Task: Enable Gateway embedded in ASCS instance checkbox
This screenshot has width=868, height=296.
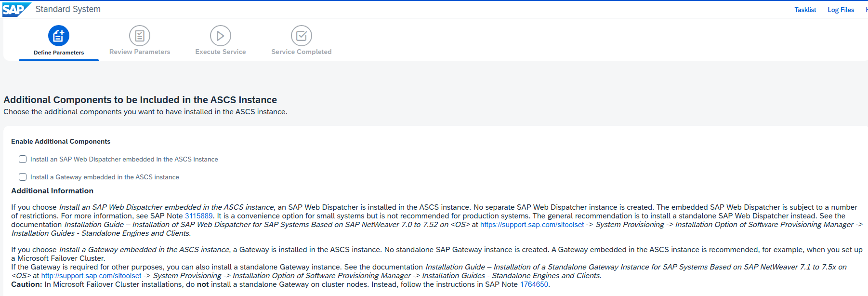Action: (23, 177)
